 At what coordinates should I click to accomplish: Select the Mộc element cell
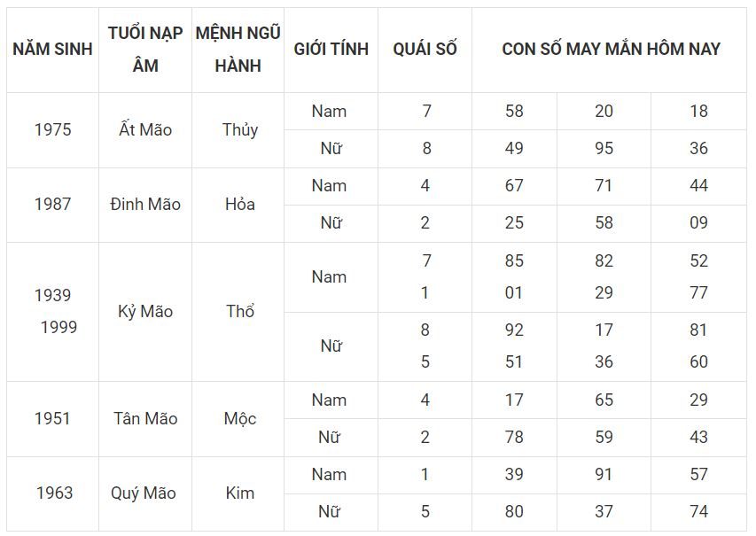tap(239, 419)
